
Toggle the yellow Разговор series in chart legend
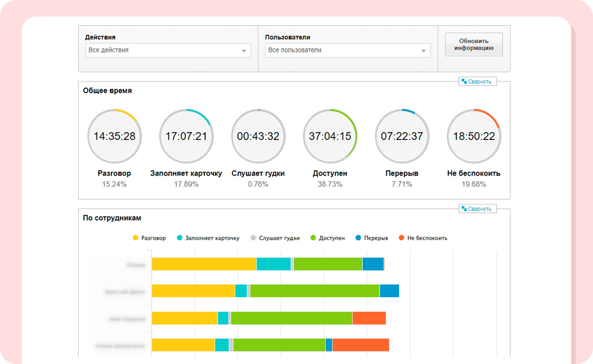[x=149, y=238]
